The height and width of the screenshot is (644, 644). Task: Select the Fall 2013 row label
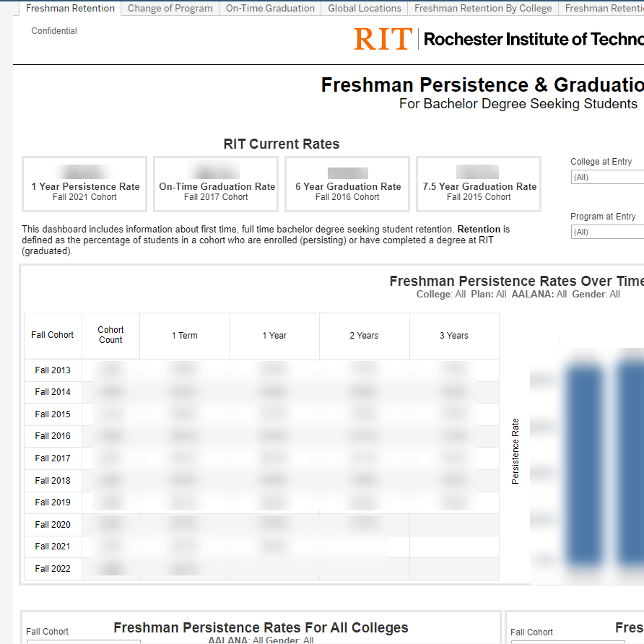pyautogui.click(x=53, y=370)
